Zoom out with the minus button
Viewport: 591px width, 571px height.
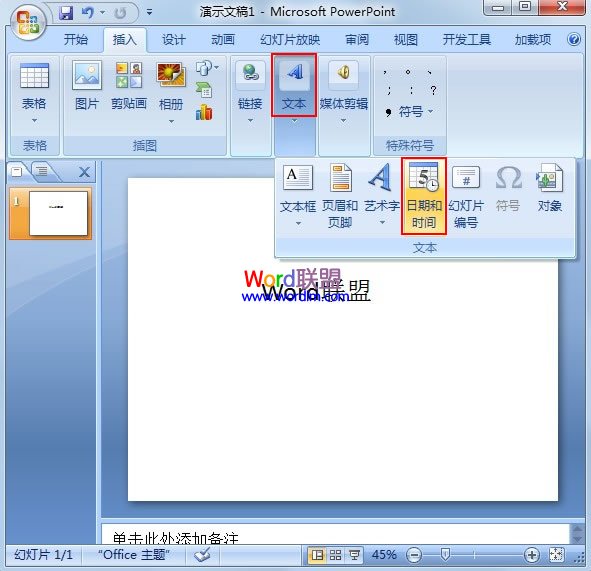[x=414, y=555]
